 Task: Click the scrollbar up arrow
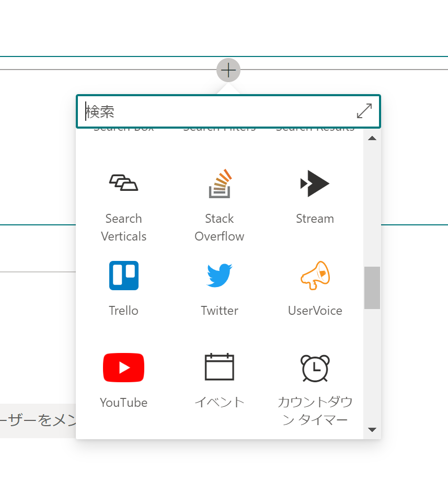(372, 138)
